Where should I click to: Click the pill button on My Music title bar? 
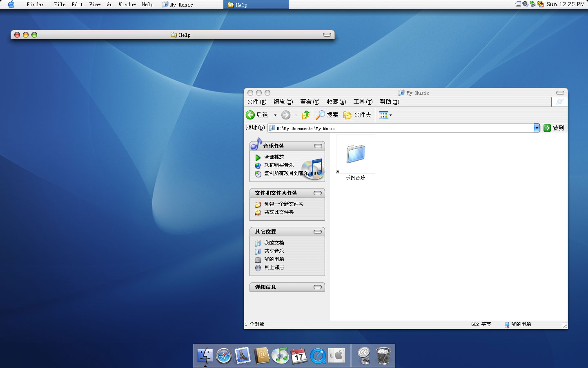(560, 93)
